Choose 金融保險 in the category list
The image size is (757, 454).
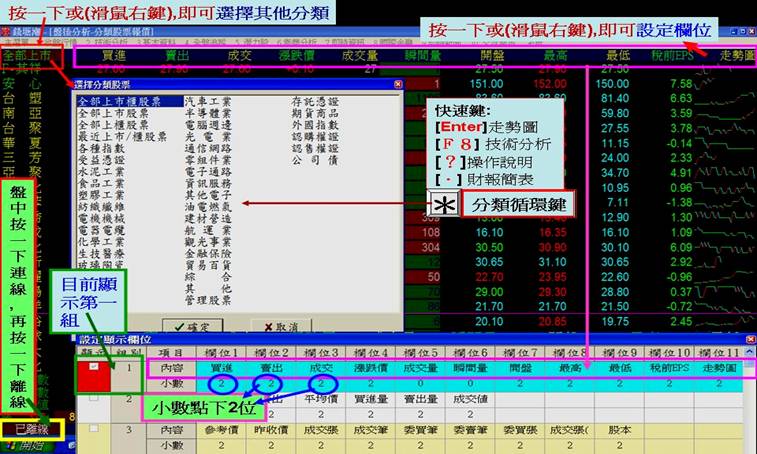209,270
